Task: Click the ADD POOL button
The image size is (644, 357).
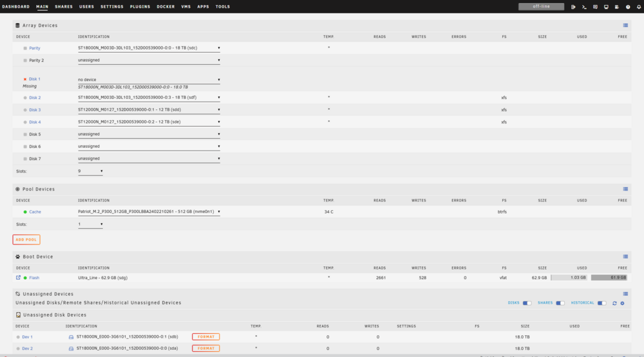Action: 26,240
